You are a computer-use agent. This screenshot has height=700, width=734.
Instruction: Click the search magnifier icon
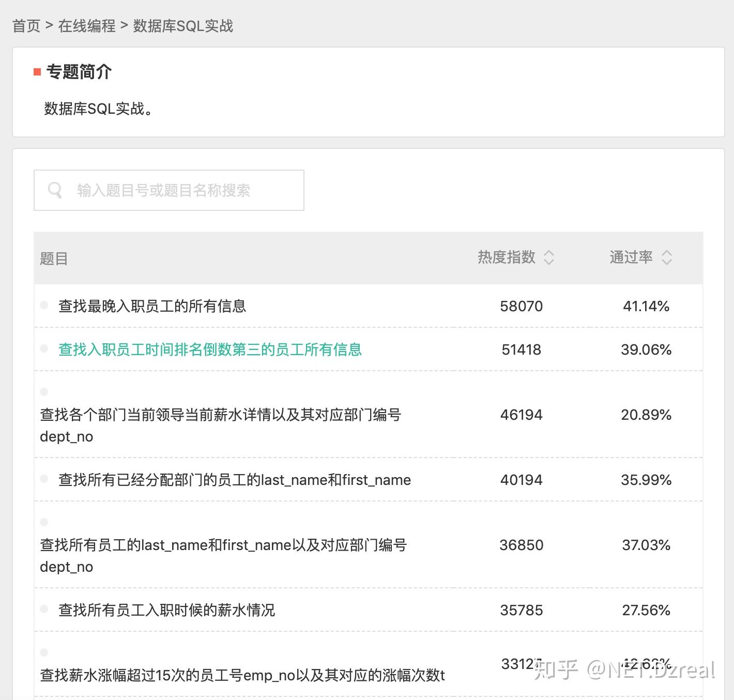click(x=54, y=190)
